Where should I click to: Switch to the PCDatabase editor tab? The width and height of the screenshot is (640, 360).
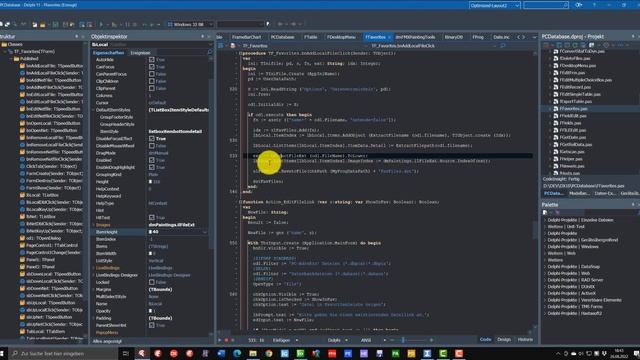[282, 37]
